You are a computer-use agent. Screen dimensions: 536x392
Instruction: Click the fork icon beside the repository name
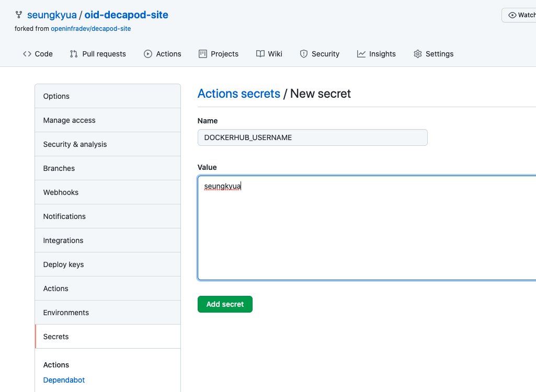coord(19,15)
